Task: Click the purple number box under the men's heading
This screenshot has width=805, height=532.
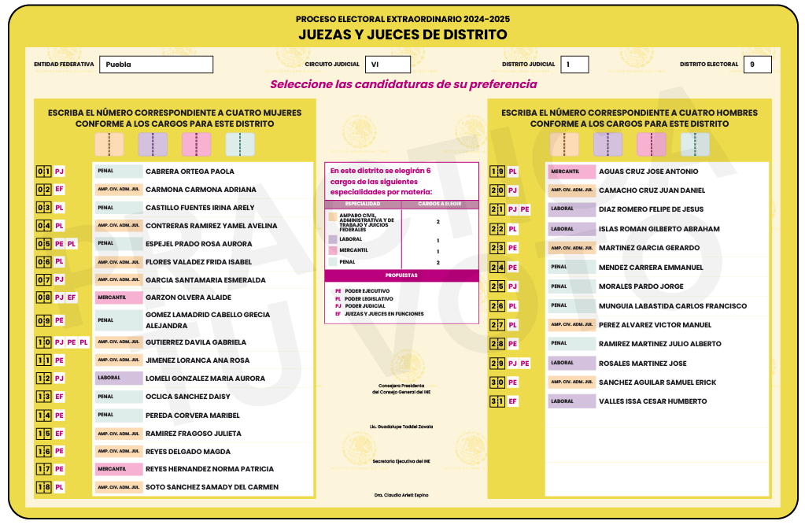Action: pyautogui.click(x=607, y=144)
